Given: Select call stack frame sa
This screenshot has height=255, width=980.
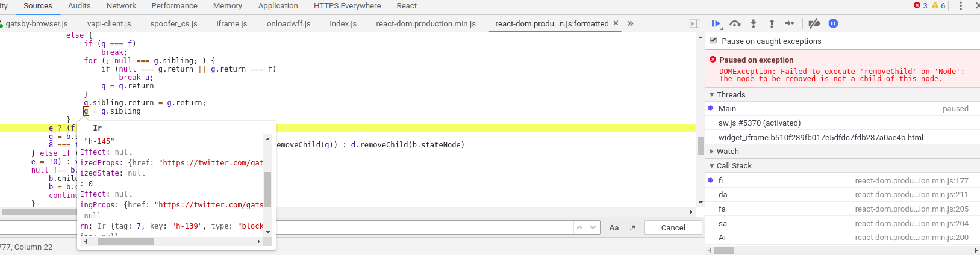Looking at the screenshot, I should [x=843, y=223].
